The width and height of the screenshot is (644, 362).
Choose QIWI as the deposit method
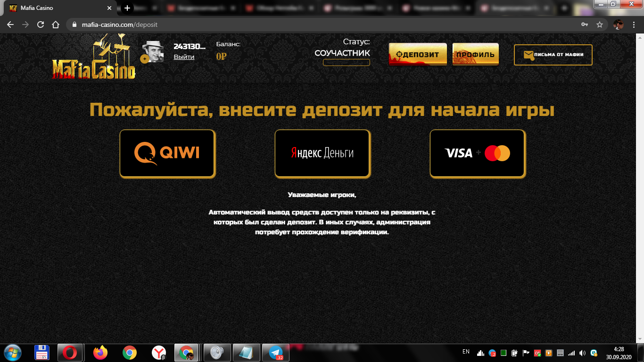coord(167,154)
